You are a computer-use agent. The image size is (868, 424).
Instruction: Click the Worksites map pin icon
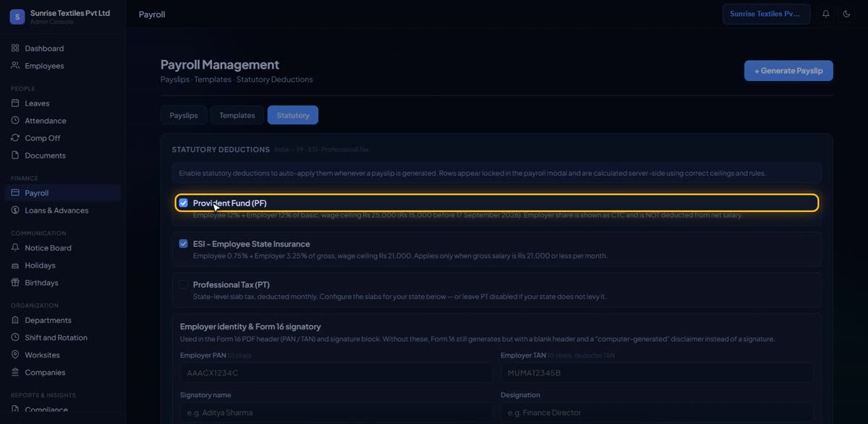pyautogui.click(x=15, y=355)
